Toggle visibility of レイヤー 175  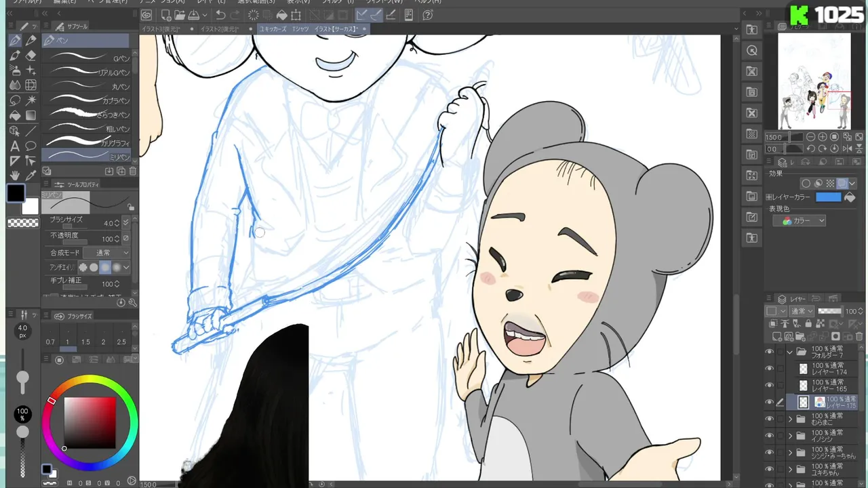(769, 402)
